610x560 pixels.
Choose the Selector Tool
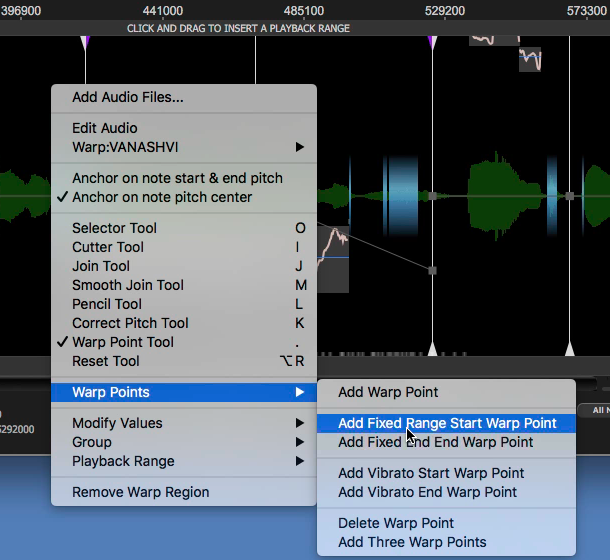point(114,228)
